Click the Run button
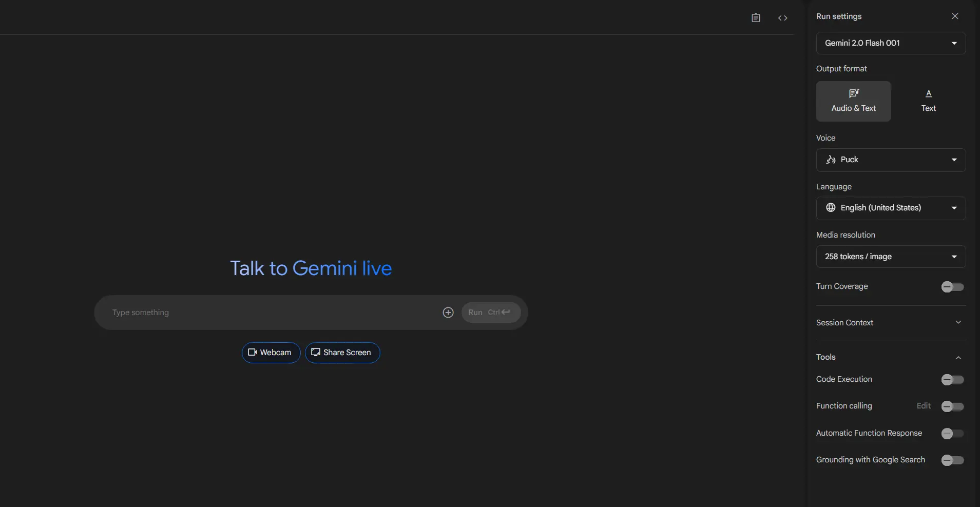The image size is (980, 507). [491, 313]
